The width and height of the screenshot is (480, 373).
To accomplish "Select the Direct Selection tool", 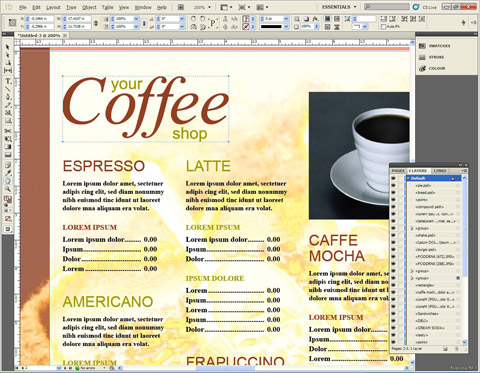I will 7,55.
